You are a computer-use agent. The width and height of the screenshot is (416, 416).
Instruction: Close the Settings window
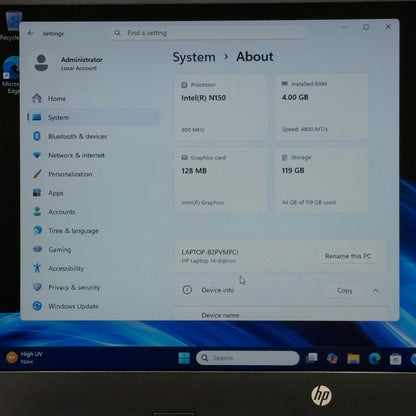(388, 27)
